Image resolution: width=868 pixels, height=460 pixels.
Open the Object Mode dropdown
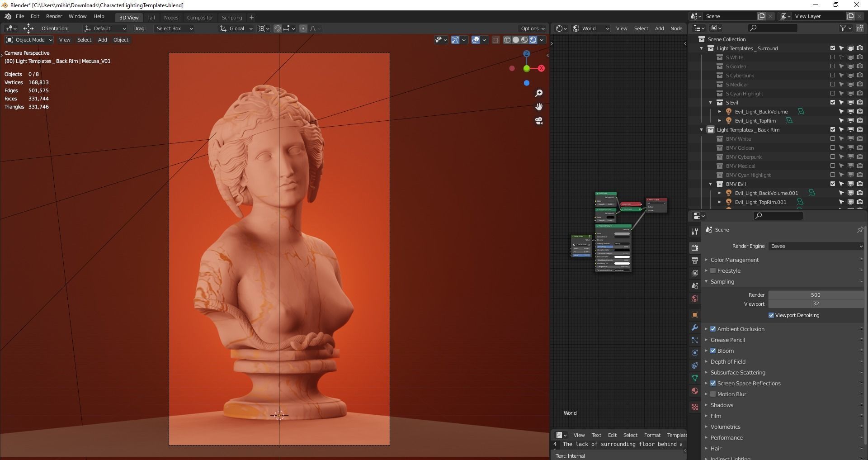29,40
